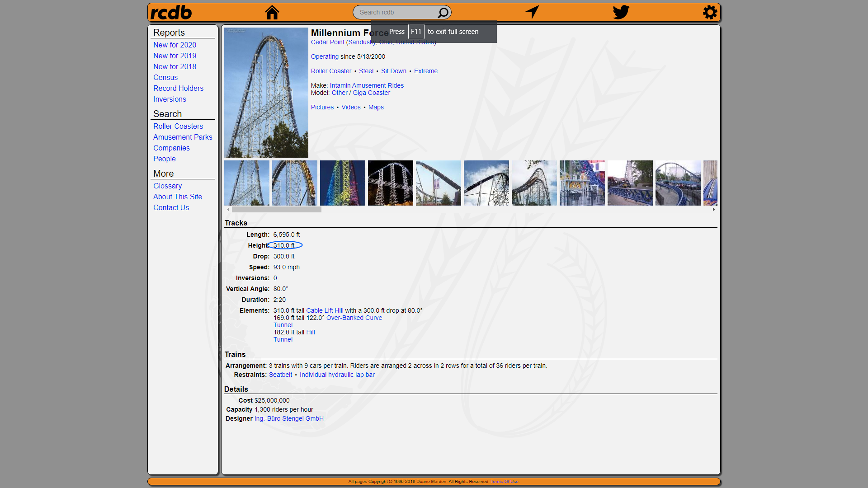Click the Roller Coaster type link
The width and height of the screenshot is (868, 488).
click(x=331, y=71)
